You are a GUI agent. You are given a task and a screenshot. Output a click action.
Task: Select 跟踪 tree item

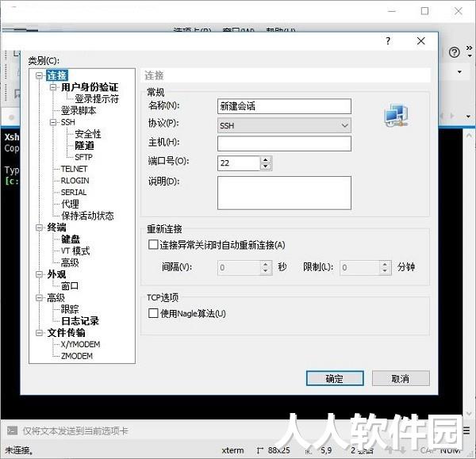(70, 309)
